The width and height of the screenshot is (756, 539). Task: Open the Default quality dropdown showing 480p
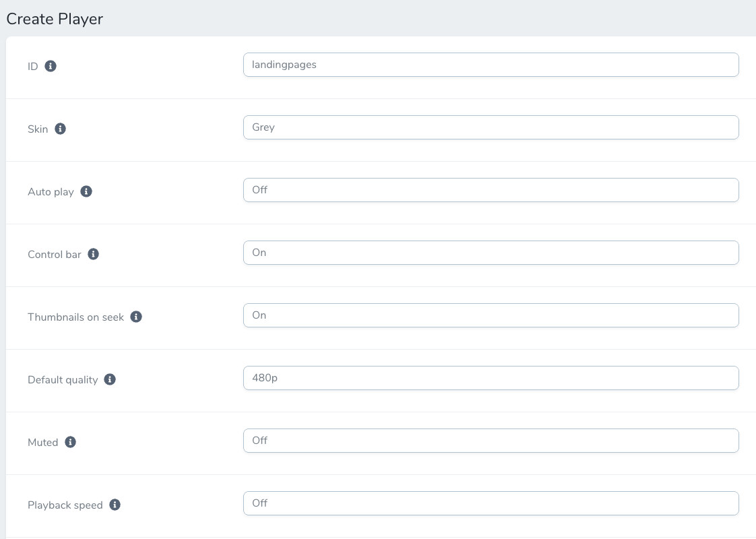[x=491, y=378]
